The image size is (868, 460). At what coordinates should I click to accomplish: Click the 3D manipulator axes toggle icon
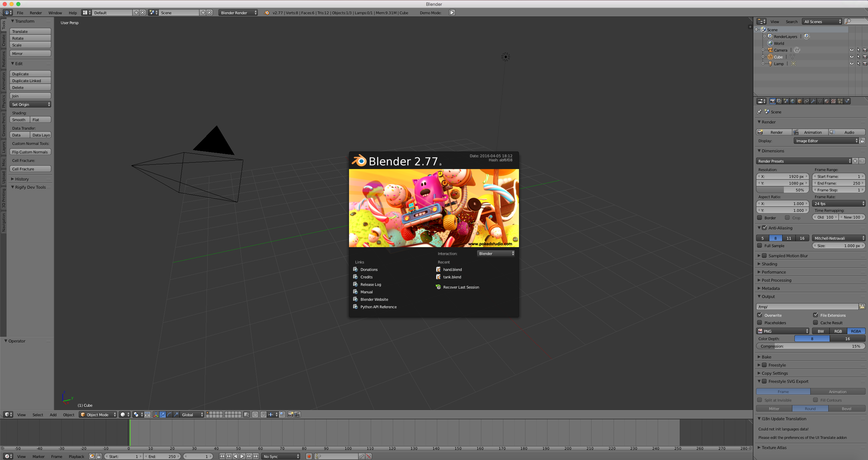(x=156, y=415)
